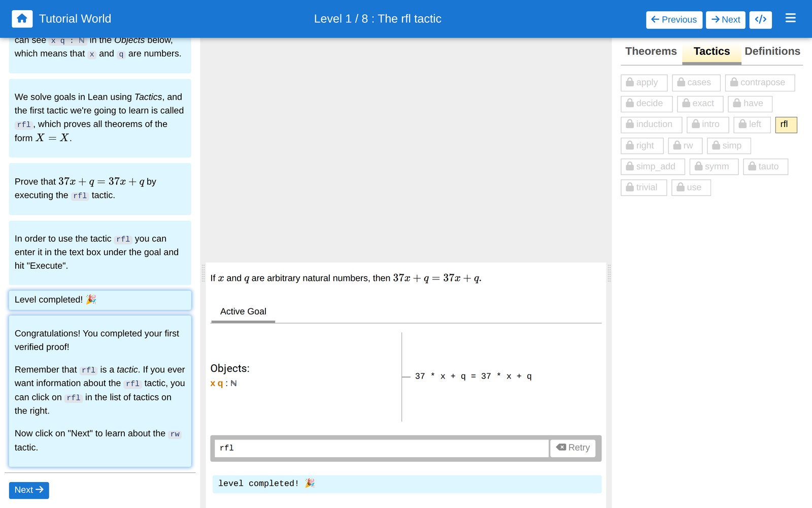Click the blue Next button below hints
The image size is (812, 508).
coord(29,490)
